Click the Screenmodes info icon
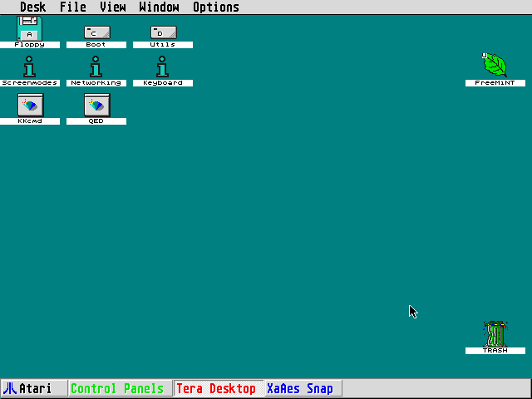The image size is (532, 399). click(30, 67)
